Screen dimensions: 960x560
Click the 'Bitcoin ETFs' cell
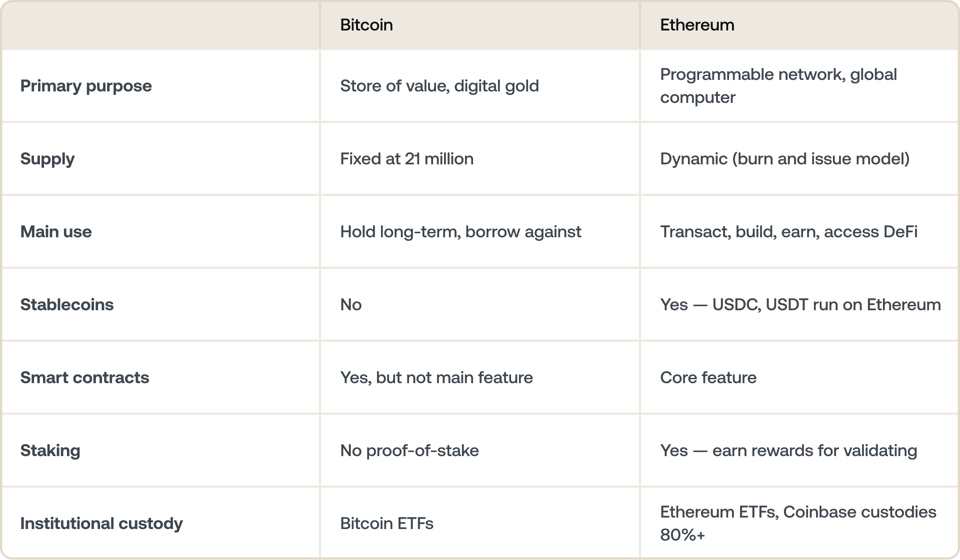coord(386,524)
